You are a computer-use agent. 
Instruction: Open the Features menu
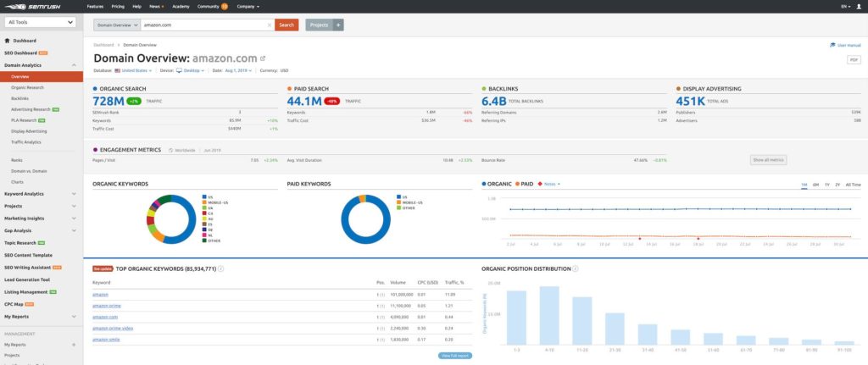(x=95, y=7)
